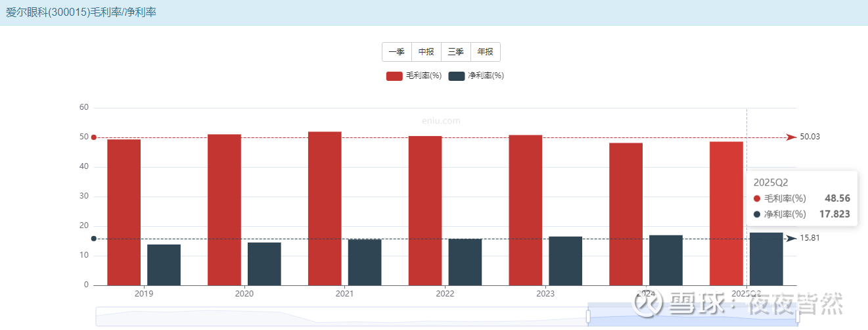The width and height of the screenshot is (868, 330).
Task: Click the 2024 red gross margin bar
Action: (x=626, y=214)
